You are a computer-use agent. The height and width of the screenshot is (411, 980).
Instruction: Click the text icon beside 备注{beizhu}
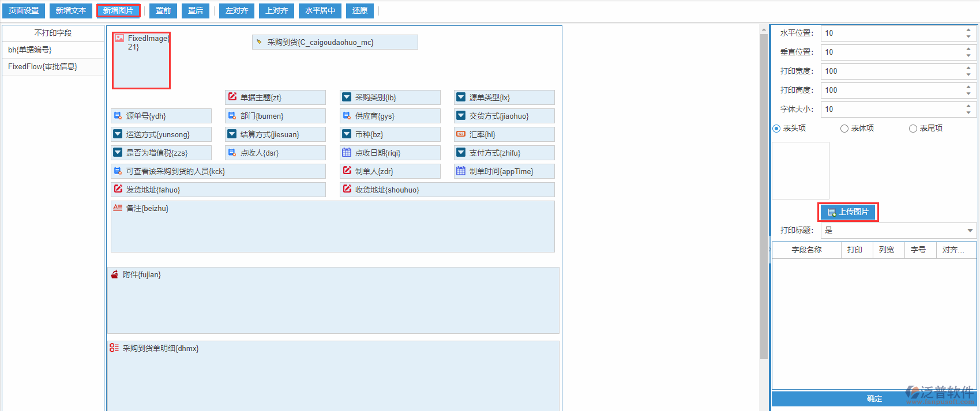pos(118,208)
